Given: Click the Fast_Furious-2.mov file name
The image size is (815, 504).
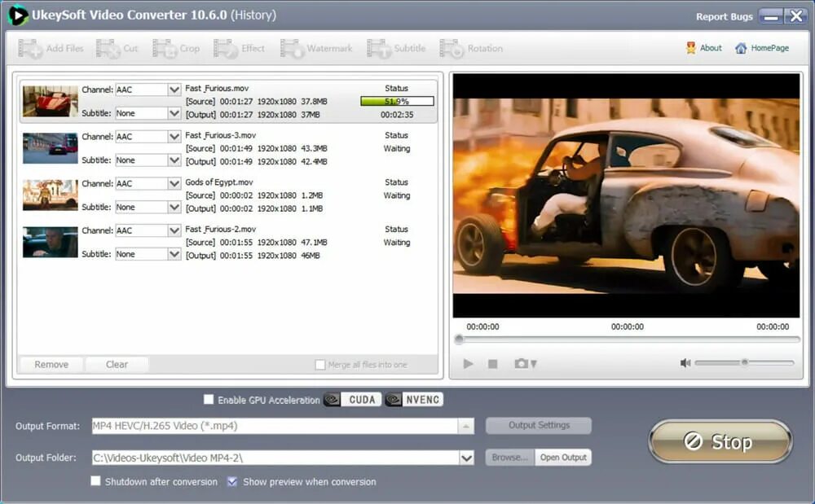Looking at the screenshot, I should pyautogui.click(x=220, y=229).
